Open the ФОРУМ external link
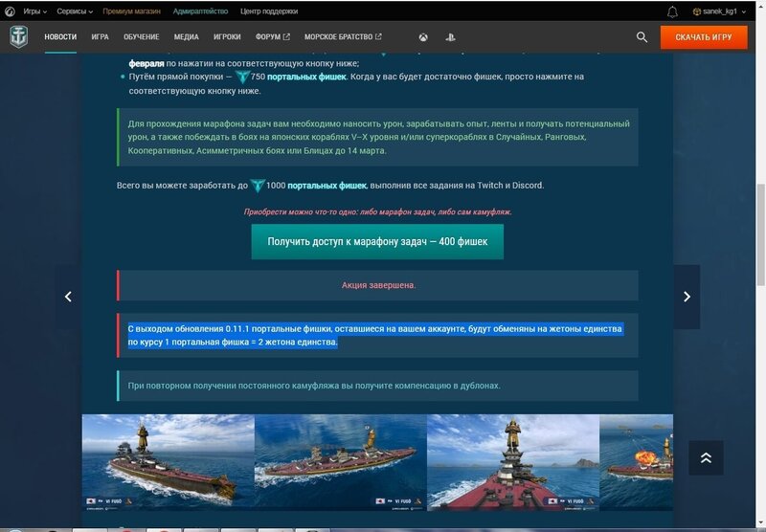Viewport: 766px width, 532px height. click(x=273, y=37)
